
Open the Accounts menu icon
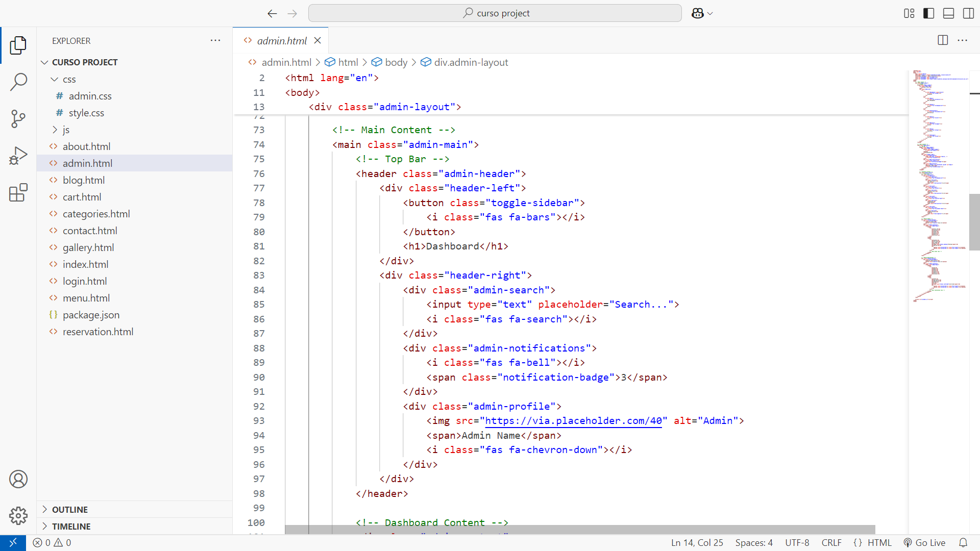pyautogui.click(x=18, y=479)
